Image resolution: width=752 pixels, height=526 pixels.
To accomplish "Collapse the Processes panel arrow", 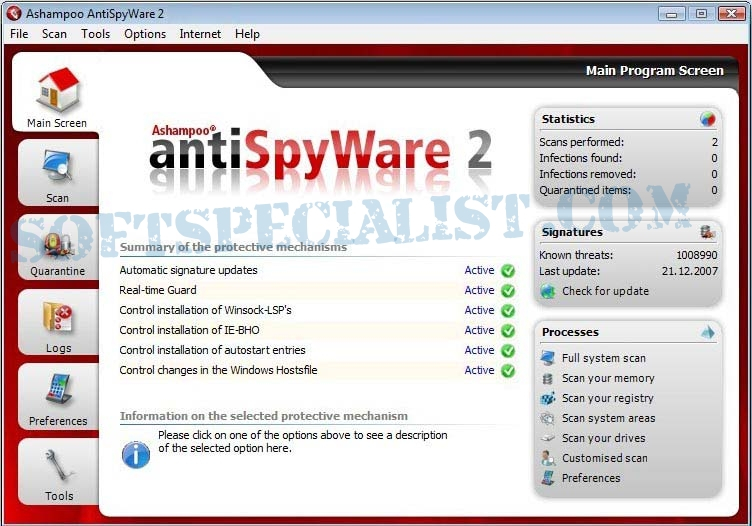I will tap(708, 332).
